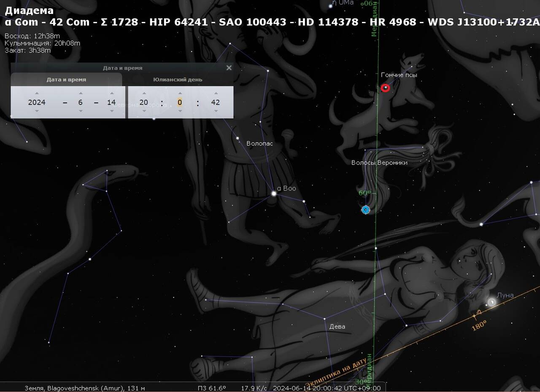Click the 180° ecliptic marker label
The height and width of the screenshot is (392, 540).
tap(479, 325)
